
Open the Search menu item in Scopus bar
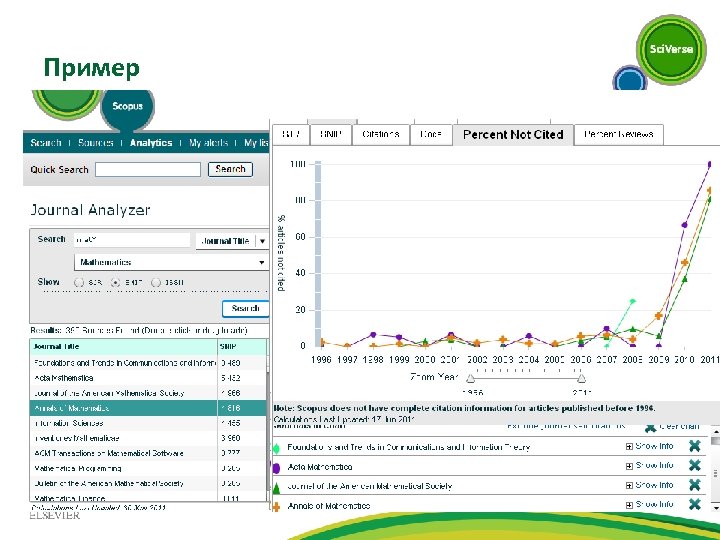coord(46,143)
